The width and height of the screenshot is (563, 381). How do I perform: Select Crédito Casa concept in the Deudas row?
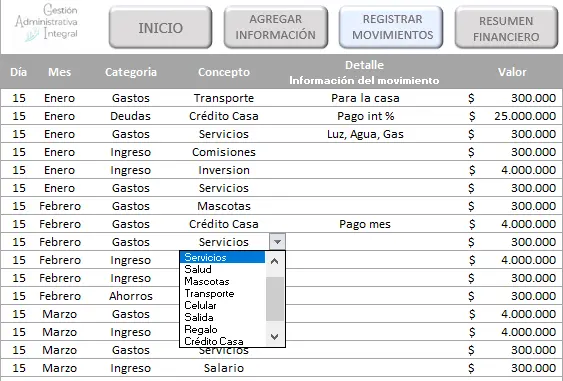(x=224, y=116)
